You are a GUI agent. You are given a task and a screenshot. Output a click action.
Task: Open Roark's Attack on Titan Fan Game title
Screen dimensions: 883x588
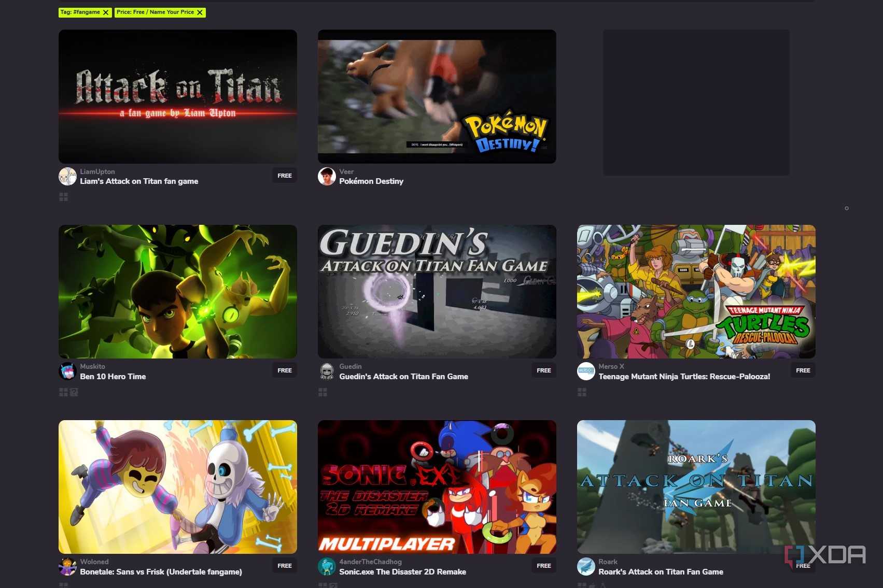tap(661, 572)
